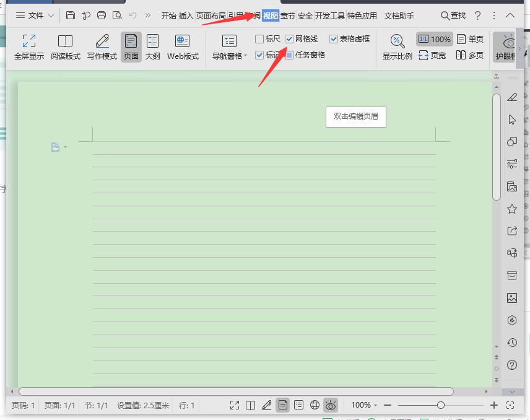Fit to 页宽 page width

pos(432,55)
